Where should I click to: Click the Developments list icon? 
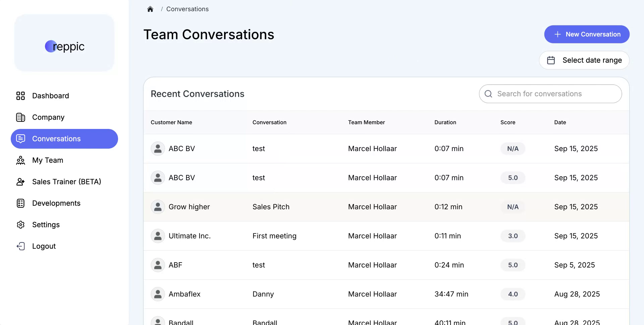[x=20, y=203]
